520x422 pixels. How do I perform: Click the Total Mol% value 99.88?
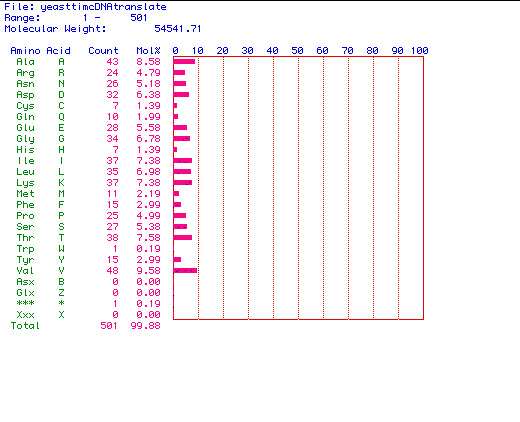145,326
